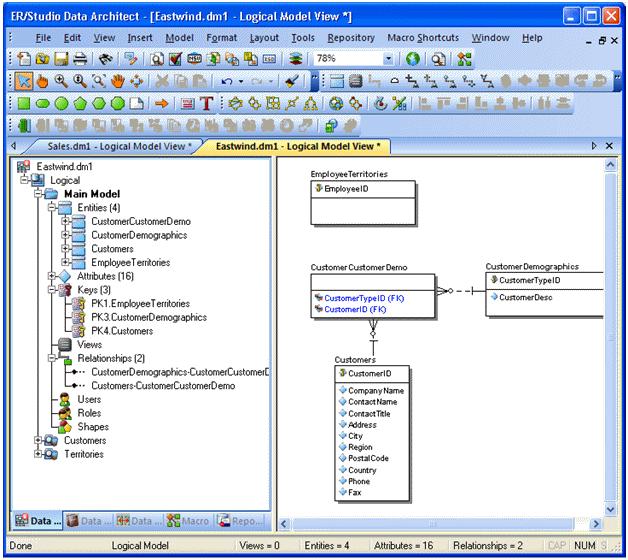This screenshot has width=628, height=560.
Task: Collapse the Entities (4) node
Action: click(x=52, y=207)
